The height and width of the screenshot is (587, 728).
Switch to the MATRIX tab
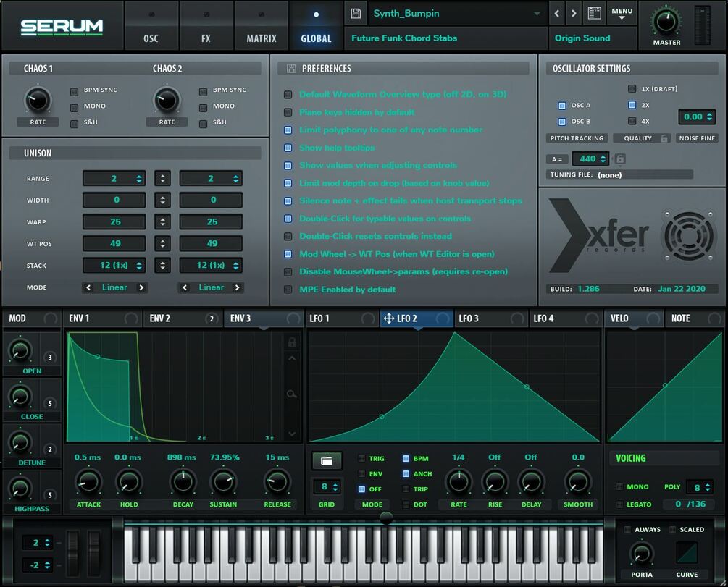pos(262,25)
